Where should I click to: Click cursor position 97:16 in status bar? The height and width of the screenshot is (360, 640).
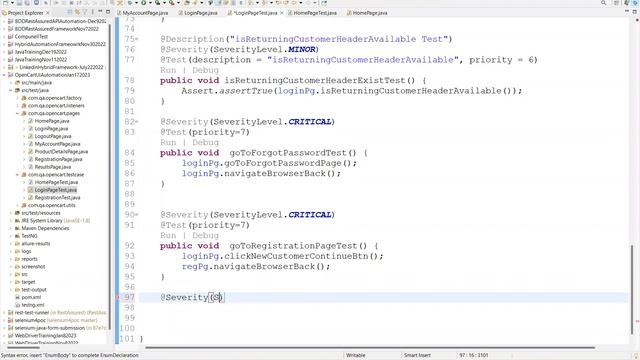click(x=473, y=355)
